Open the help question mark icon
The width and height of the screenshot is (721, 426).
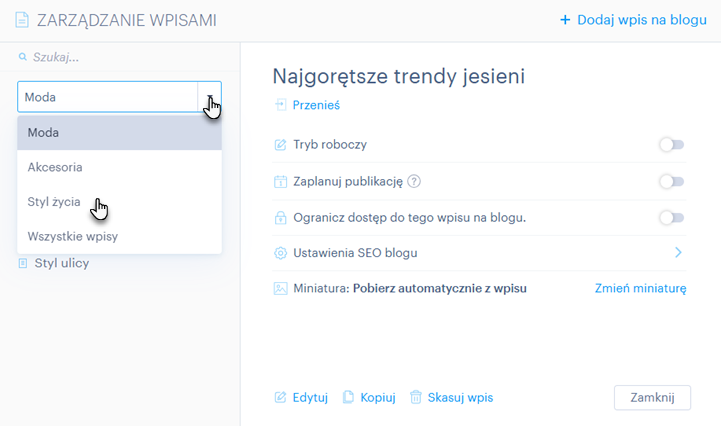tap(414, 181)
